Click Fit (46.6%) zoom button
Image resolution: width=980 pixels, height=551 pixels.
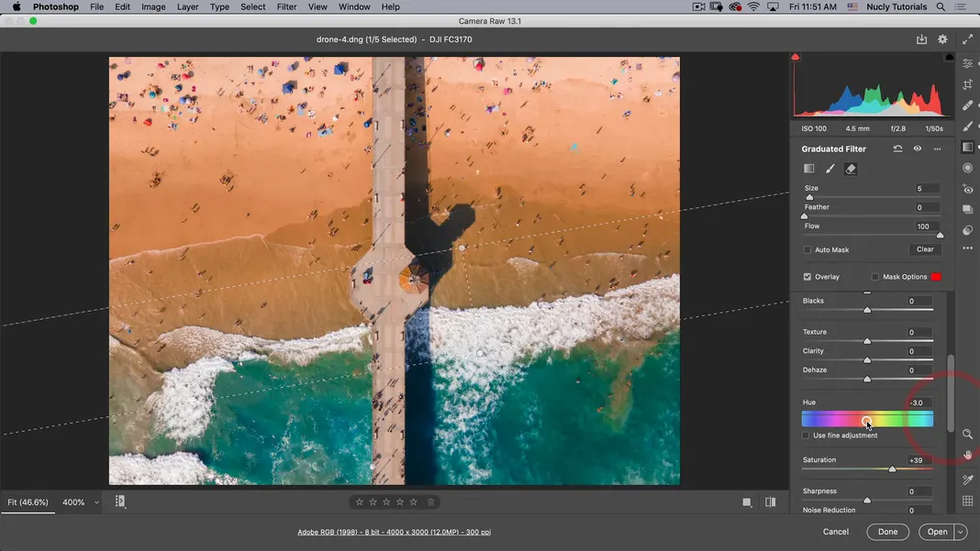28,502
